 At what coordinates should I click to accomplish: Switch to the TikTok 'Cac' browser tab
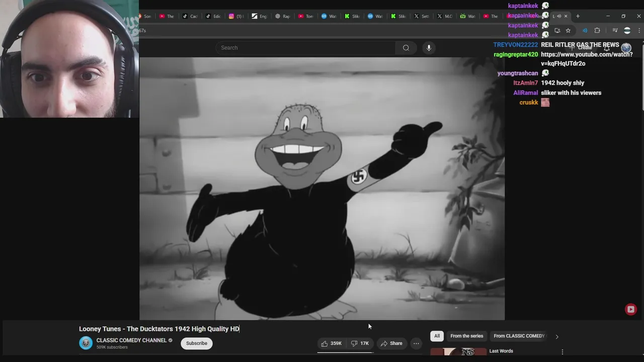tap(190, 16)
